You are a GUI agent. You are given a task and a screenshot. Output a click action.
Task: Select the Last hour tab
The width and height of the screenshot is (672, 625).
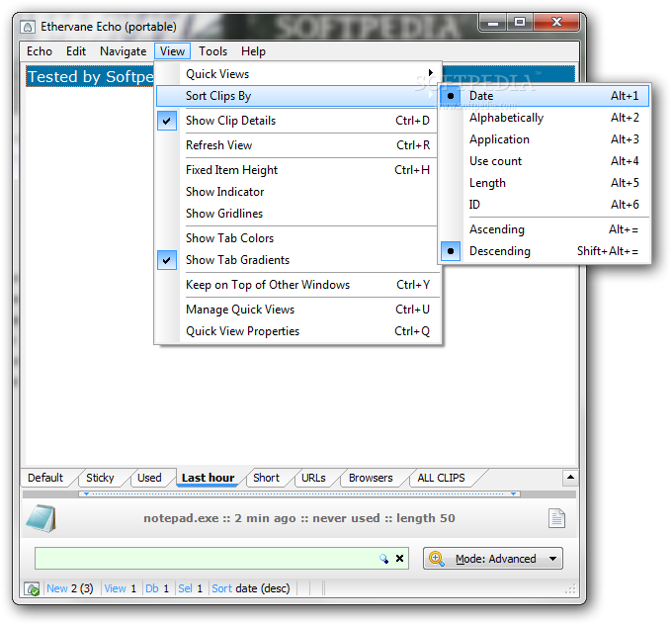(x=208, y=478)
